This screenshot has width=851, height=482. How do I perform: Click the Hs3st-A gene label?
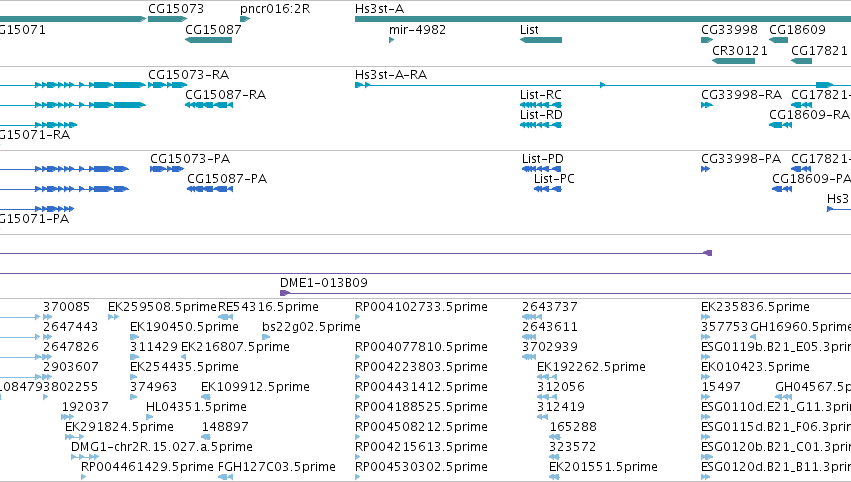tap(379, 9)
